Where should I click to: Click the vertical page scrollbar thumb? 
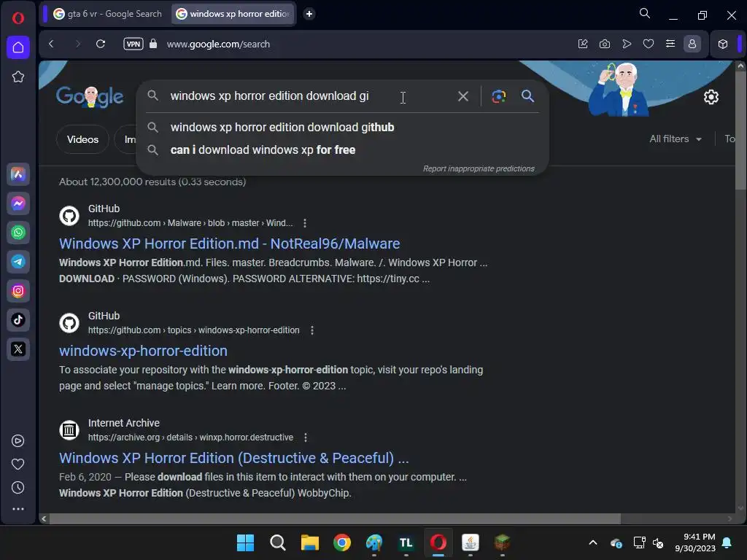[740, 131]
